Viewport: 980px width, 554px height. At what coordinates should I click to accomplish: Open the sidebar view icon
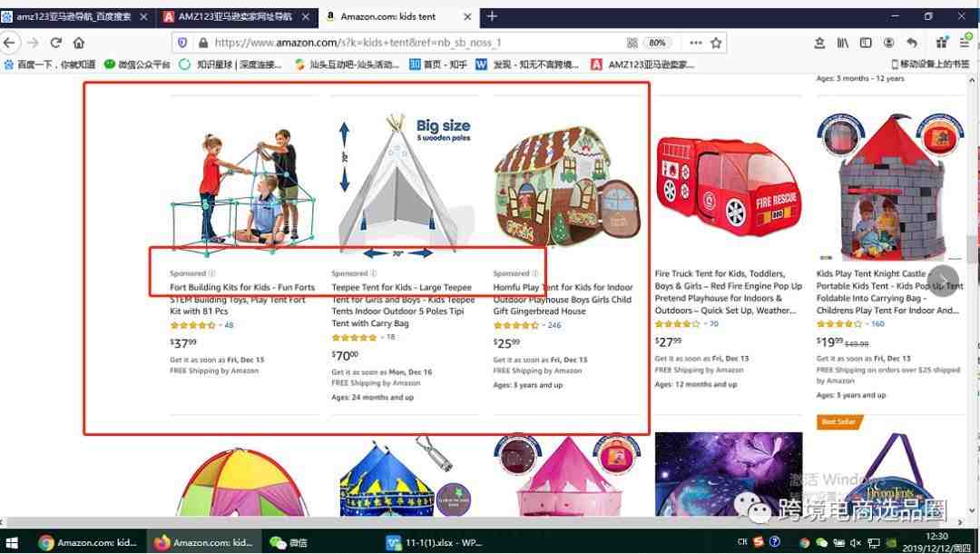pos(866,43)
